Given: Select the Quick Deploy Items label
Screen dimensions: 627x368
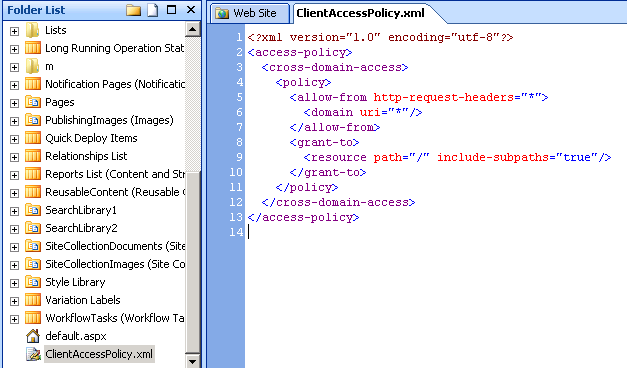Looking at the screenshot, I should pos(91,138).
